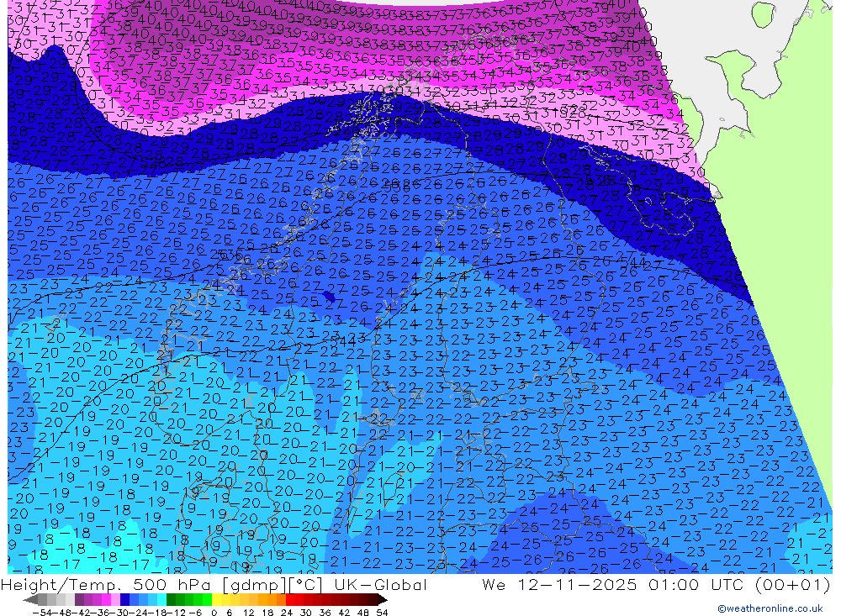
Task: Click the 'We 12-11-2025' date text
Action: (x=559, y=584)
